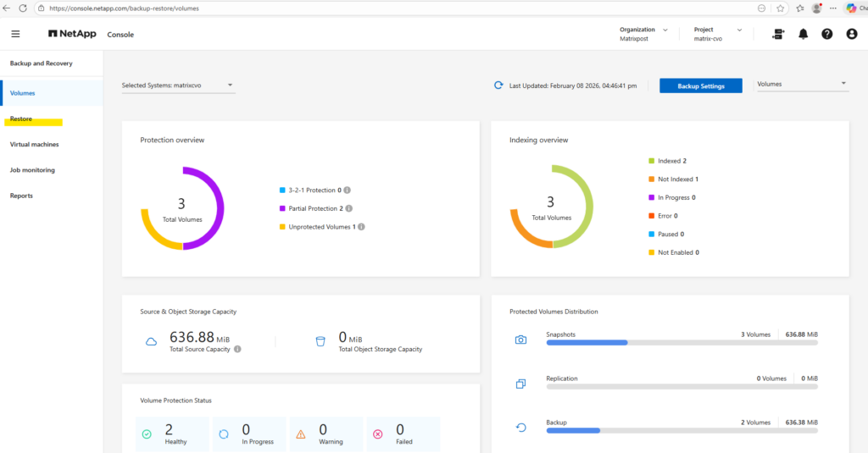Bookmark page with browser star icon

point(780,8)
